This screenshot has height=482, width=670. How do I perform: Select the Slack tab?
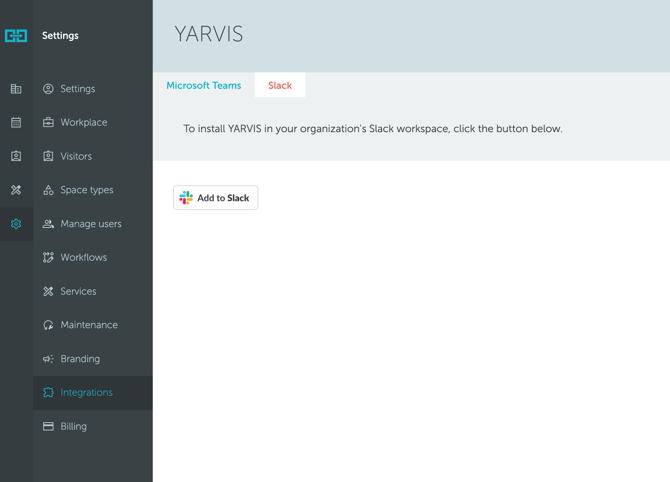pos(280,86)
